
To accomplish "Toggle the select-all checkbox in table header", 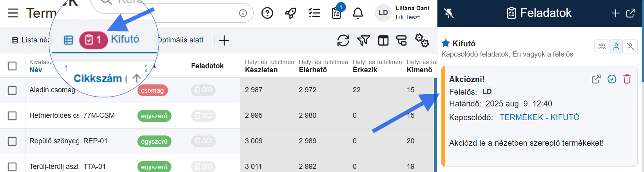I will (13, 66).
